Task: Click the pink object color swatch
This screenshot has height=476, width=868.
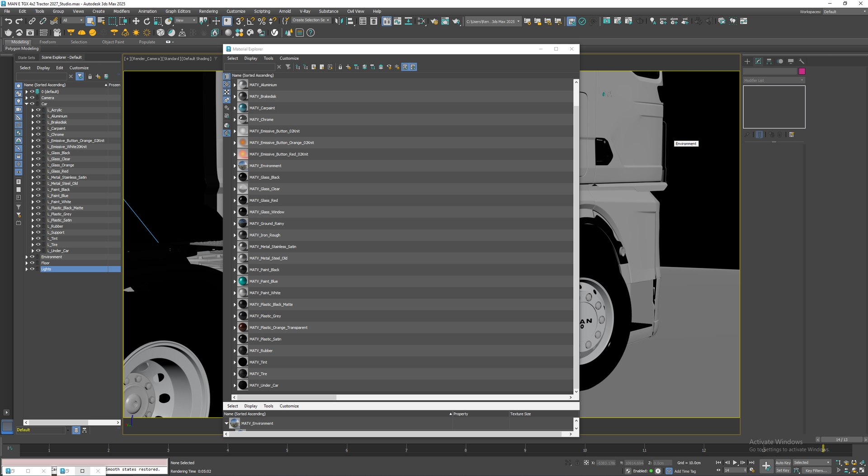Action: pos(802,71)
